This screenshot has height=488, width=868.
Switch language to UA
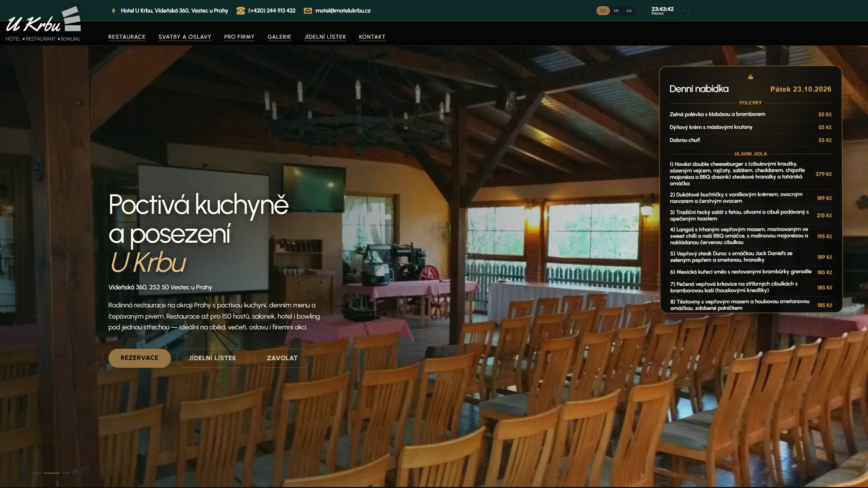pos(629,11)
